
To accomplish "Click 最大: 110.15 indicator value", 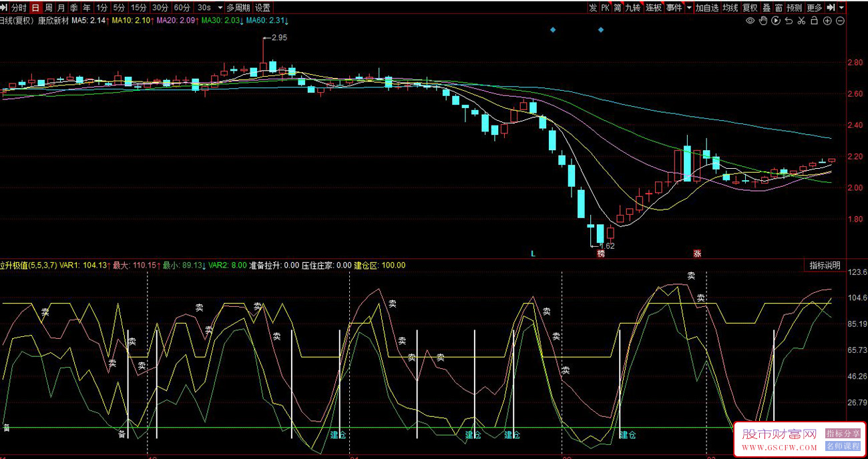I will pyautogui.click(x=136, y=266).
